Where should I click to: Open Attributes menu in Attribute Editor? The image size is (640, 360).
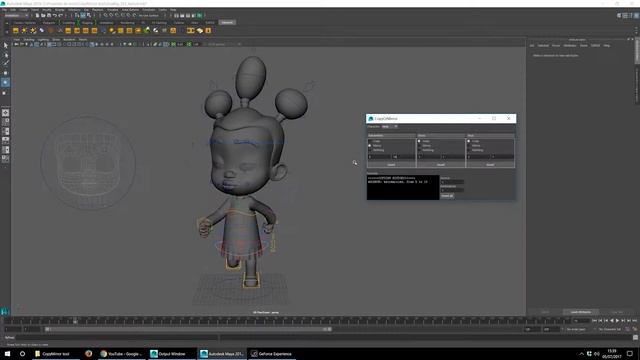[x=570, y=45]
